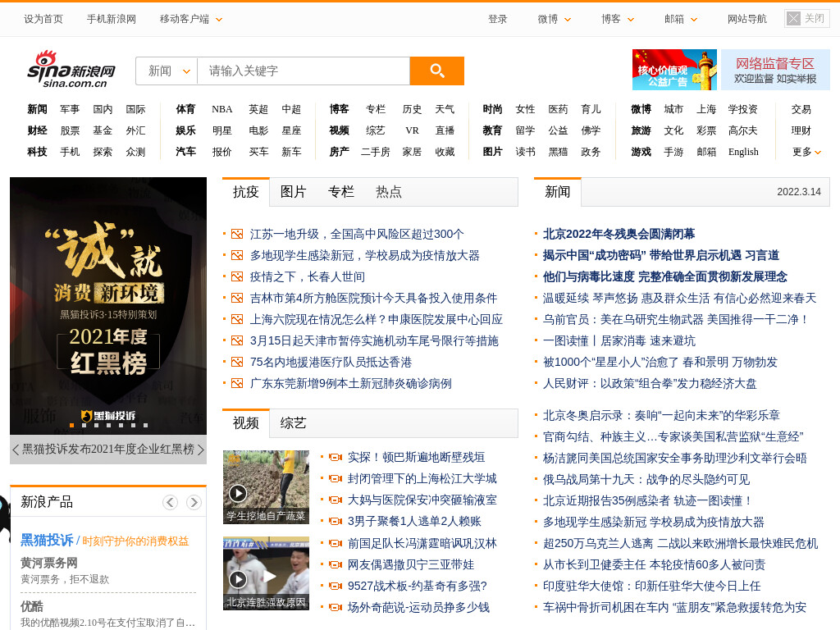Play the 学生挖地自产蔬菜 video thumbnail
Image resolution: width=840 pixels, height=630 pixels.
266,487
